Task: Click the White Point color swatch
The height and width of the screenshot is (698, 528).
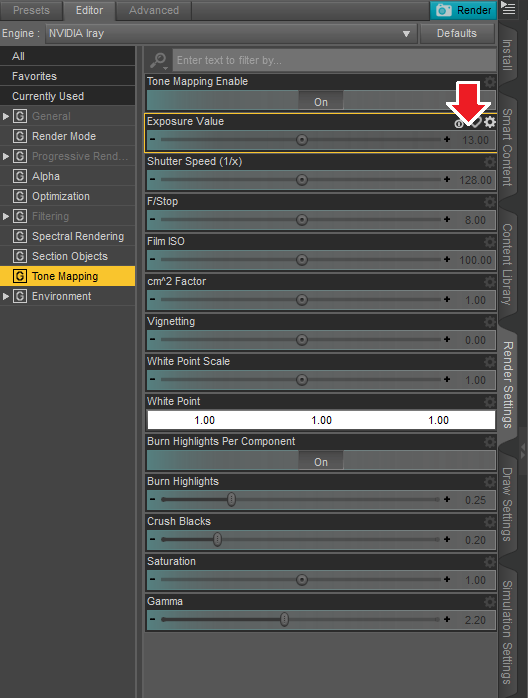Action: coord(321,420)
